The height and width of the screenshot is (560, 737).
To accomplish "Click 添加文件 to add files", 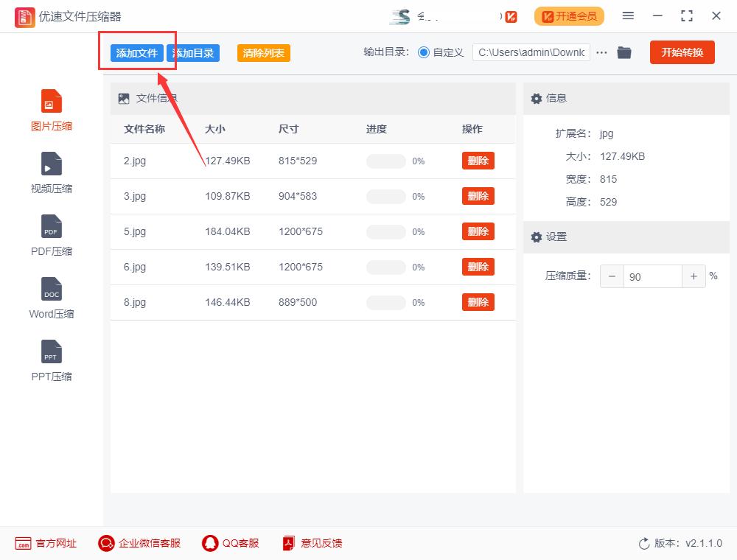I will pos(137,52).
